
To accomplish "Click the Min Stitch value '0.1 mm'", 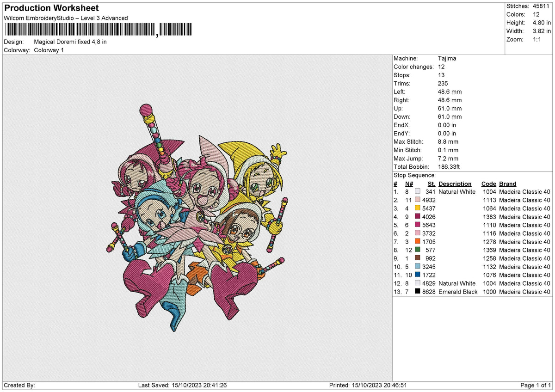I will click(x=448, y=150).
